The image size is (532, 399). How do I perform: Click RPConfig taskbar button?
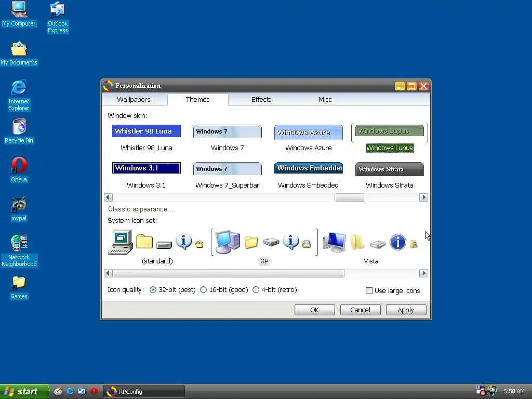144,392
